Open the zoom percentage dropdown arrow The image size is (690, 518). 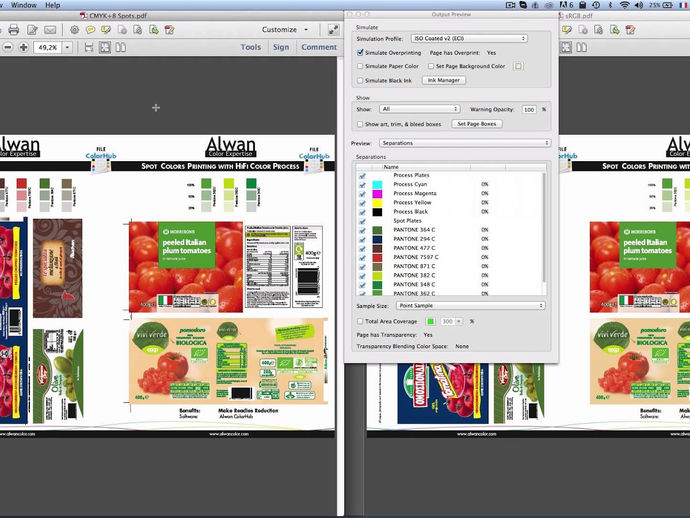pos(67,47)
